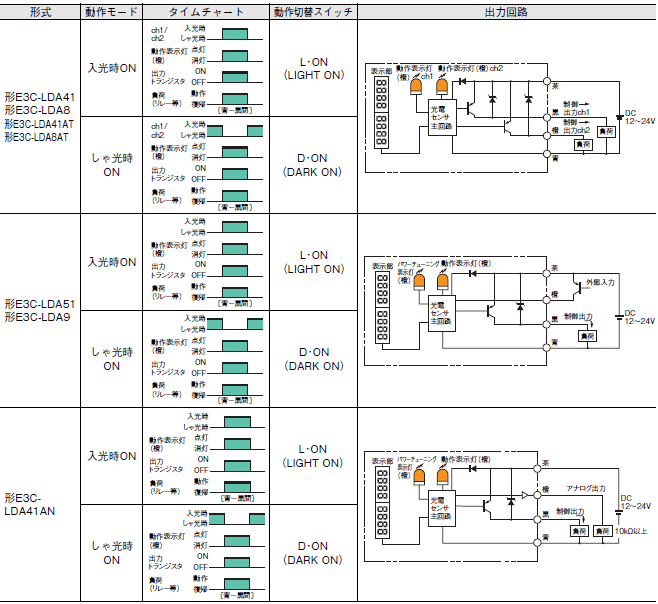Click the ch1 orange indicator lamp icon
This screenshot has height=604, width=658.
416,87
